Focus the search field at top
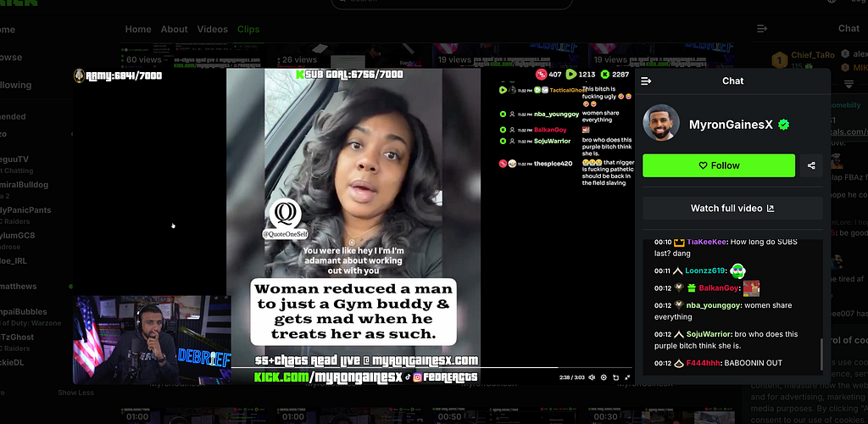Image resolution: width=868 pixels, height=424 pixels. (451, 3)
